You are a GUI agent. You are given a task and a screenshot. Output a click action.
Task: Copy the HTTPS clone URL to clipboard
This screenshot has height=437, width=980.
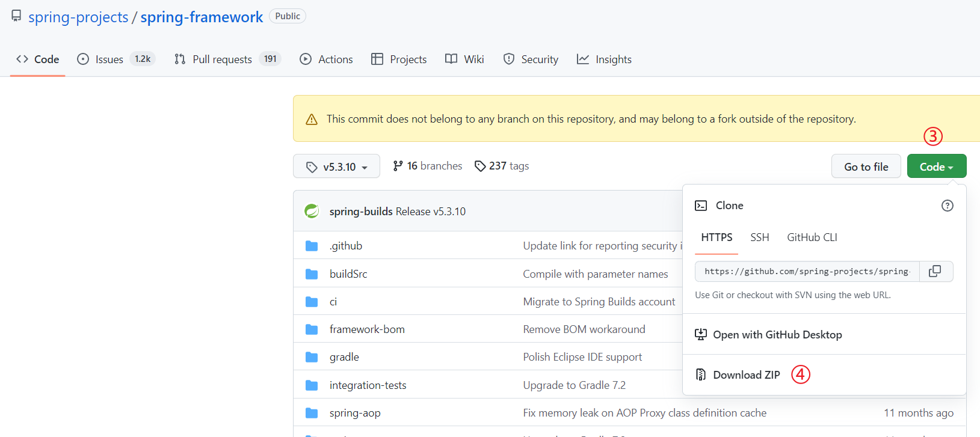pyautogui.click(x=935, y=272)
